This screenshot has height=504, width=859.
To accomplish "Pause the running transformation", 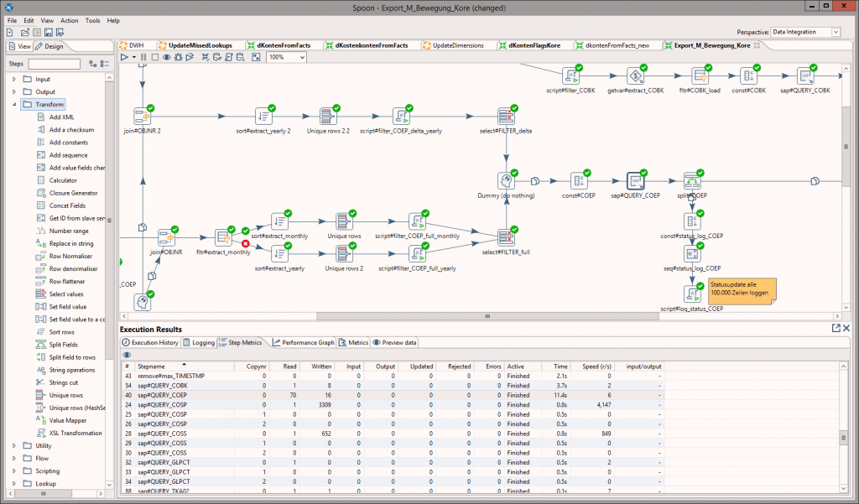I will 143,57.
